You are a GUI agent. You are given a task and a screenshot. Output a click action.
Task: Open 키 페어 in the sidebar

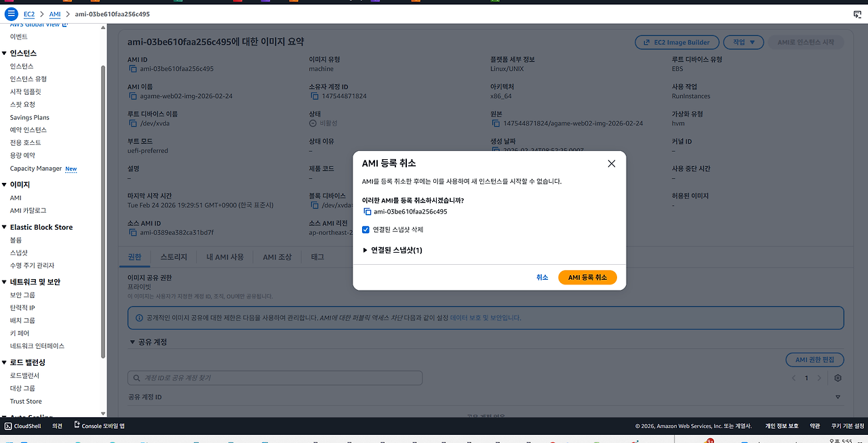20,333
